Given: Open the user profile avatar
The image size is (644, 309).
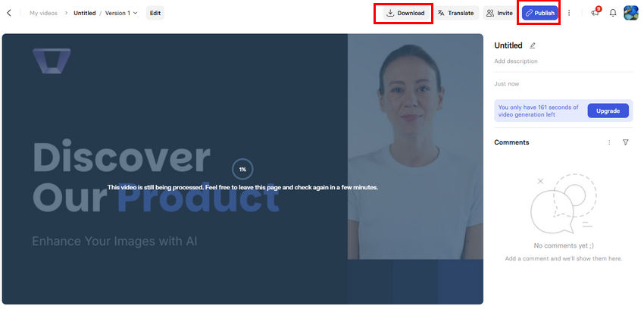Looking at the screenshot, I should [631, 13].
